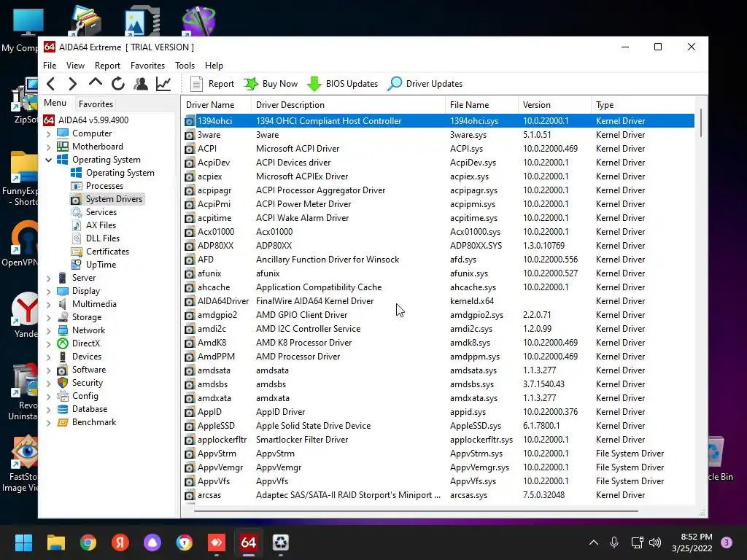
Task: Select the Software tree icon
Action: tap(63, 370)
